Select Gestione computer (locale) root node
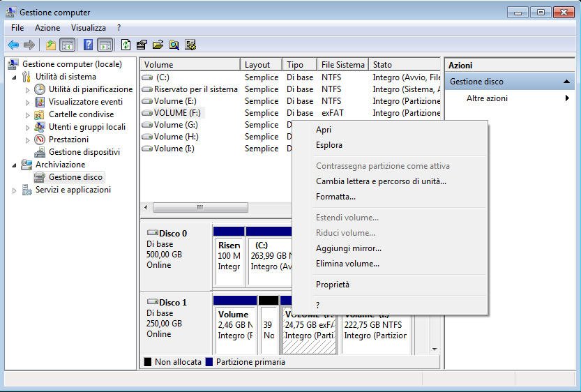 pyautogui.click(x=72, y=64)
